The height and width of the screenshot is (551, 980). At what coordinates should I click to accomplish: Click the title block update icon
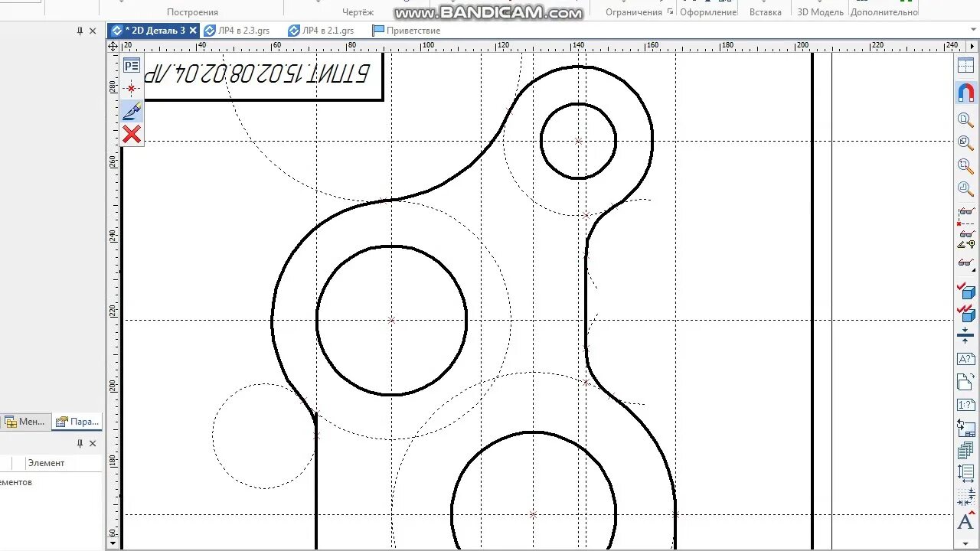pos(966,428)
